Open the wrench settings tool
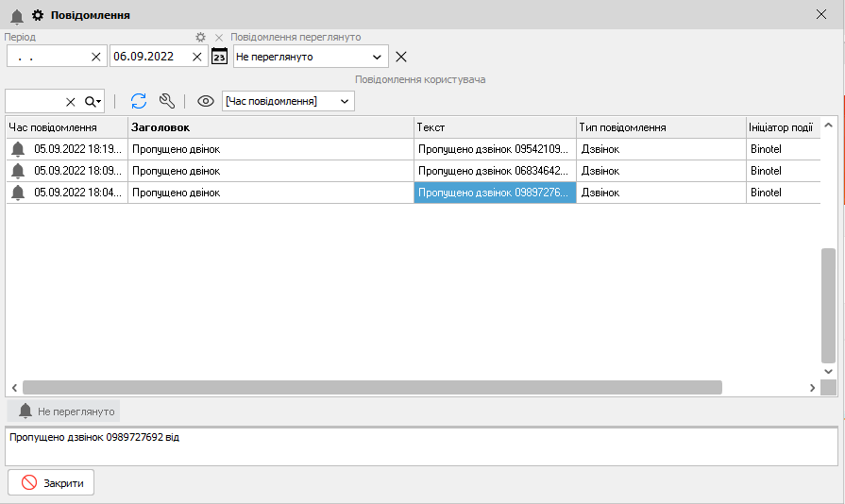The height and width of the screenshot is (504, 845). point(167,101)
